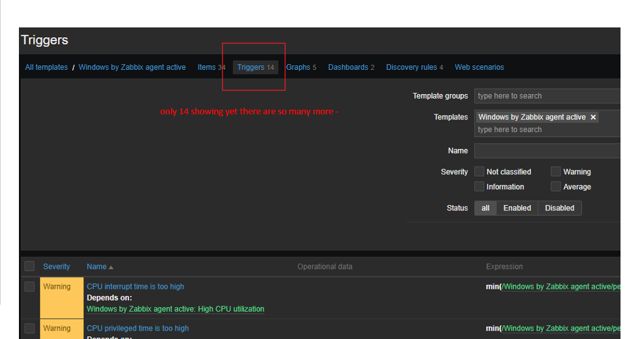644x339 pixels.
Task: Sort triggers by Name column
Action: point(97,266)
